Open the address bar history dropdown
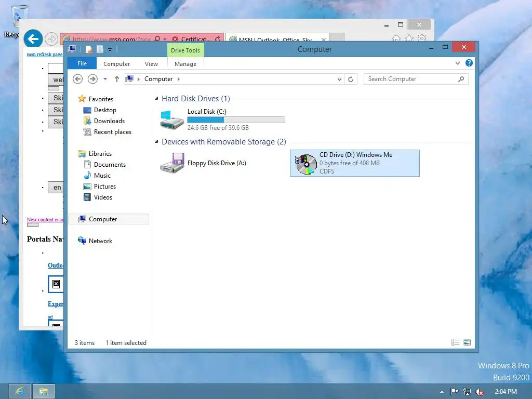The width and height of the screenshot is (532, 399). pos(339,79)
